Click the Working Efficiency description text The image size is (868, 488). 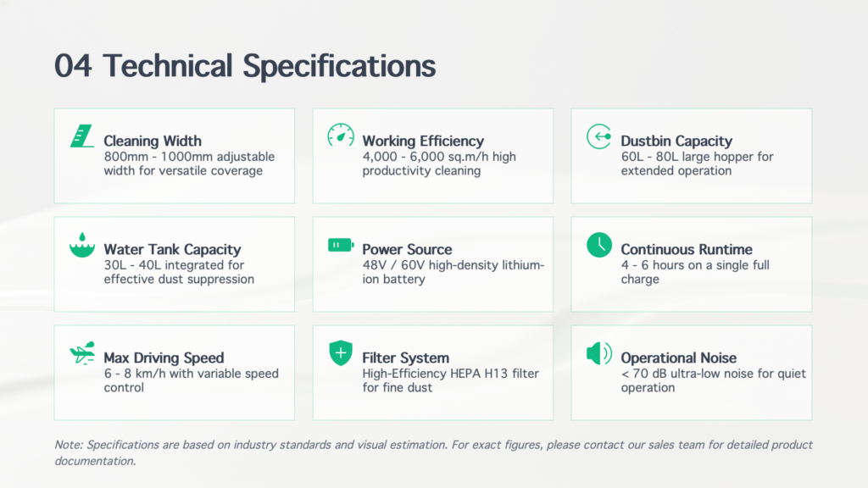point(439,164)
